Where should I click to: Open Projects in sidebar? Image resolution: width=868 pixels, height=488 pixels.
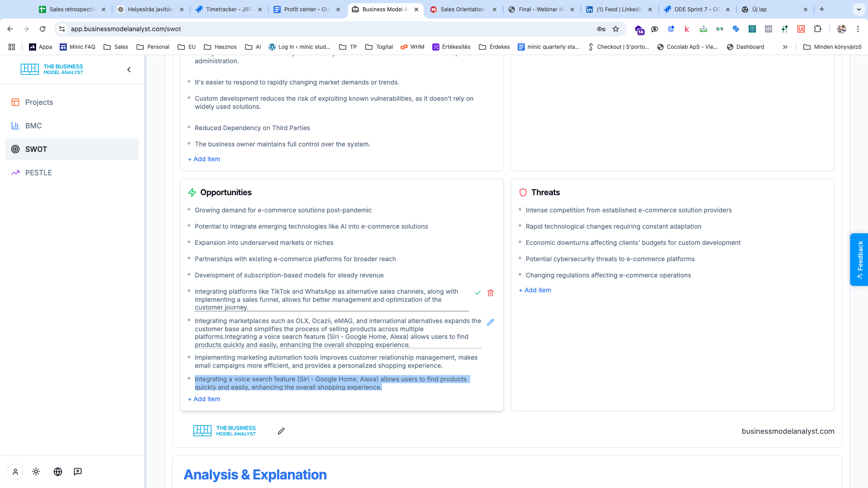tap(39, 102)
